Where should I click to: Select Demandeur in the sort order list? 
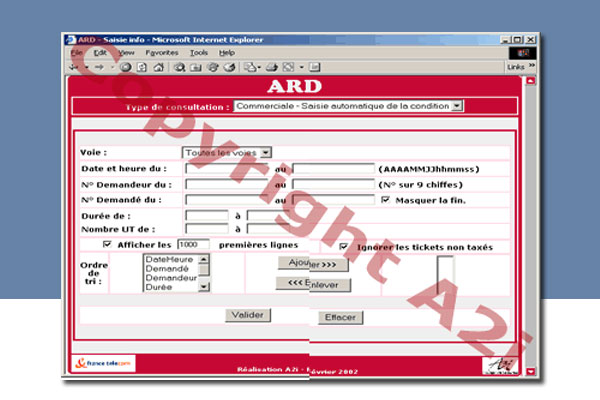point(171,278)
